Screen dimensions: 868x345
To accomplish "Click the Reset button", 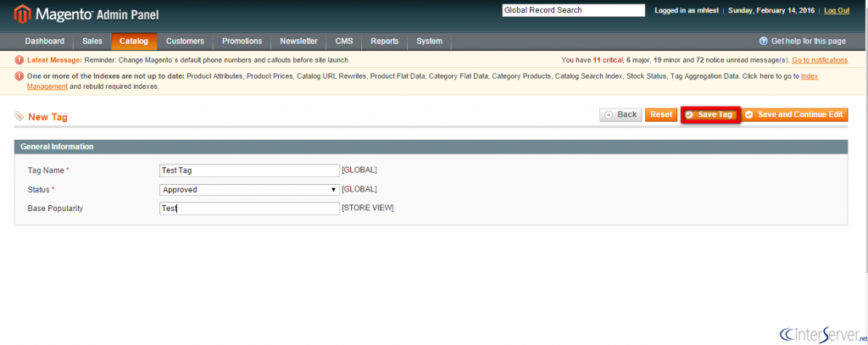I will click(x=661, y=114).
